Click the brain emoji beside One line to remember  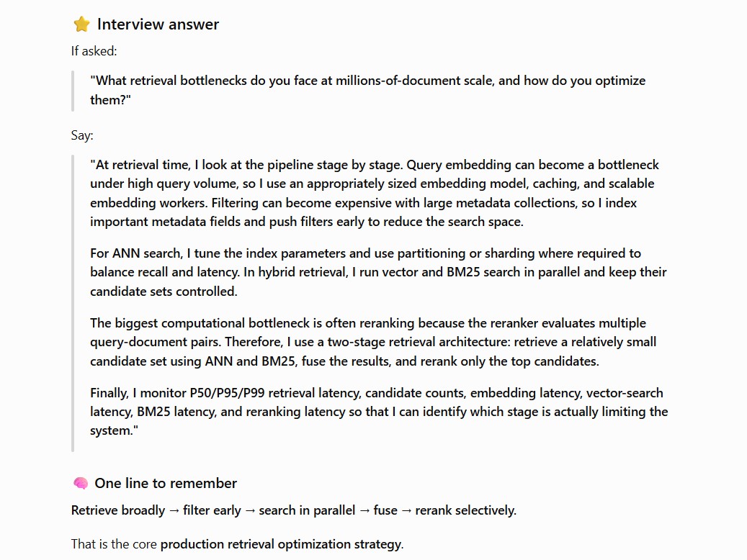pyautogui.click(x=81, y=483)
